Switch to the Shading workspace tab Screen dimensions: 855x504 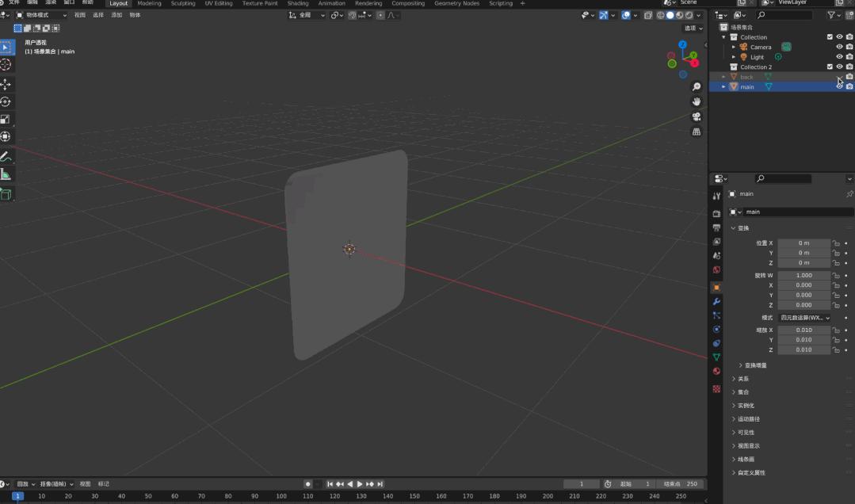[x=298, y=3]
